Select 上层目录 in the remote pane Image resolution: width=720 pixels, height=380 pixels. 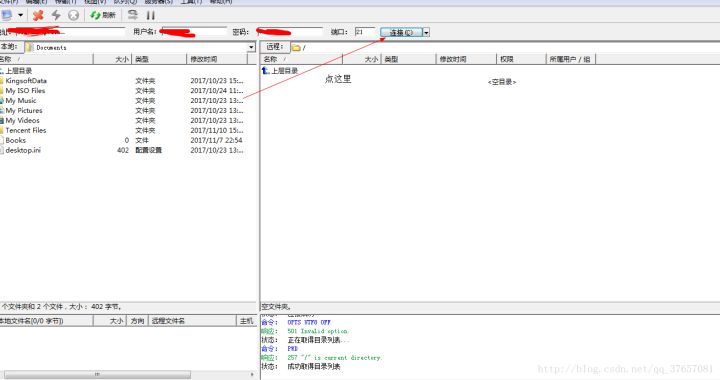pyautogui.click(x=285, y=71)
